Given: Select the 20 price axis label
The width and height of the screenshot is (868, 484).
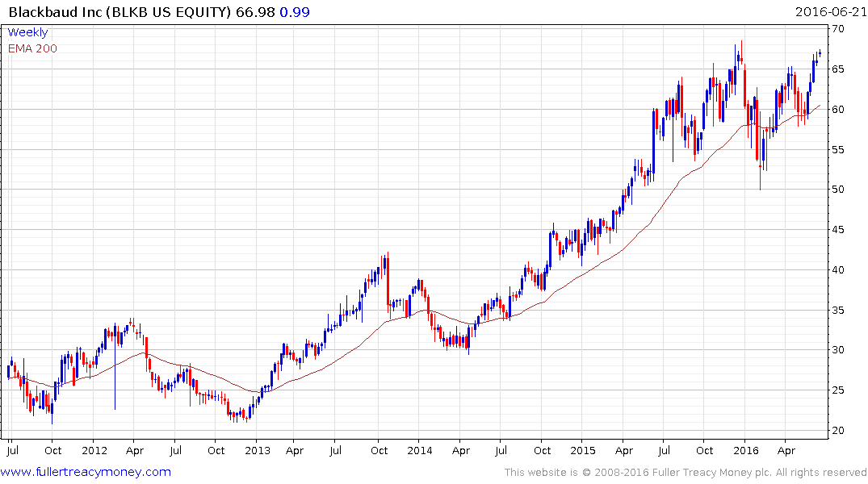Looking at the screenshot, I should click(x=839, y=431).
